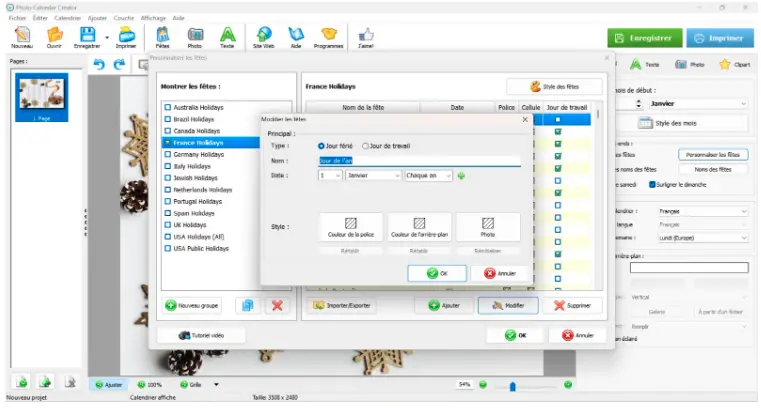Click the Texte icon in right panel
The image size is (761, 408).
point(635,64)
